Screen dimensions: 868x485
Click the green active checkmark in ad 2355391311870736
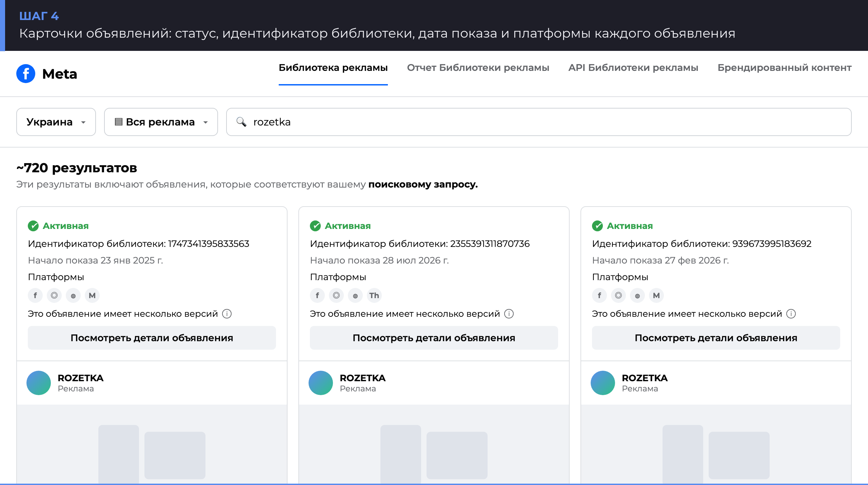[315, 226]
